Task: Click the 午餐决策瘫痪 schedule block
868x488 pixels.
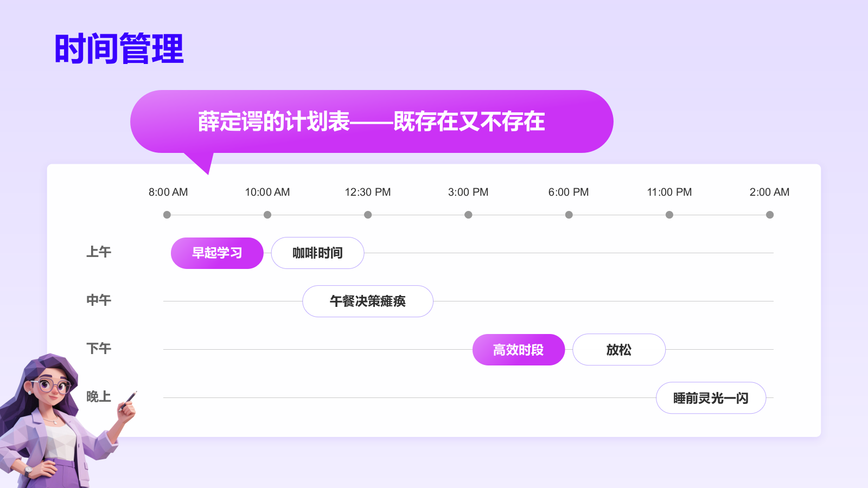Action: coord(367,301)
